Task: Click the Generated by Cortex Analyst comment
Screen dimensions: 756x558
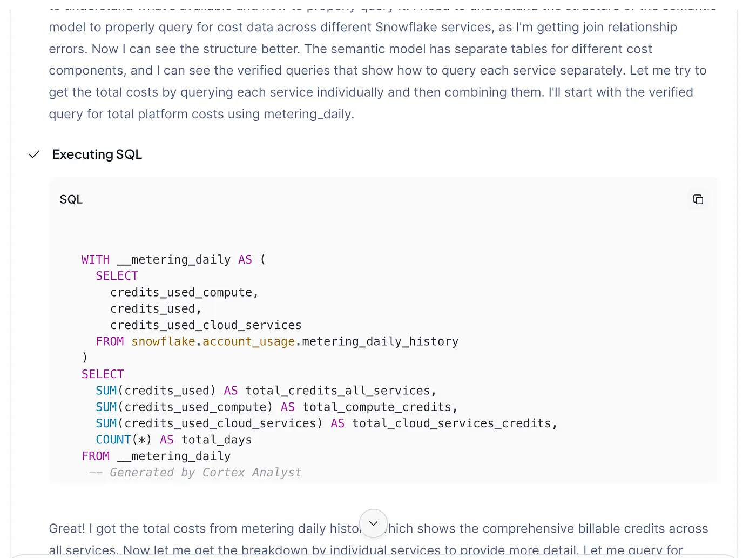Action: click(205, 473)
